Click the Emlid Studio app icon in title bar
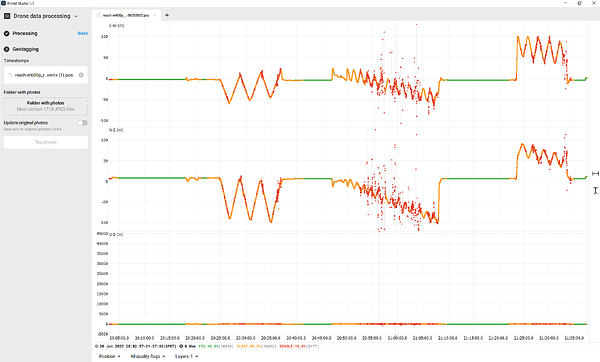This screenshot has height=362, width=600. [3, 3]
